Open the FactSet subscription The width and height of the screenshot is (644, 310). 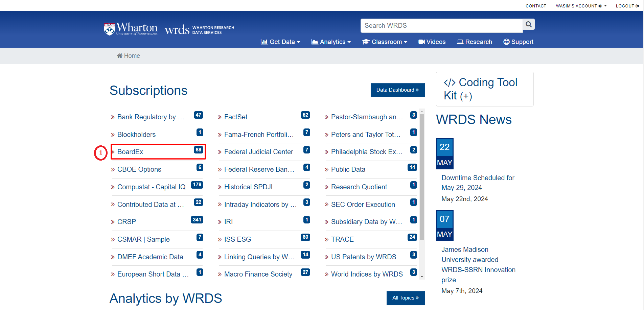[x=236, y=117]
